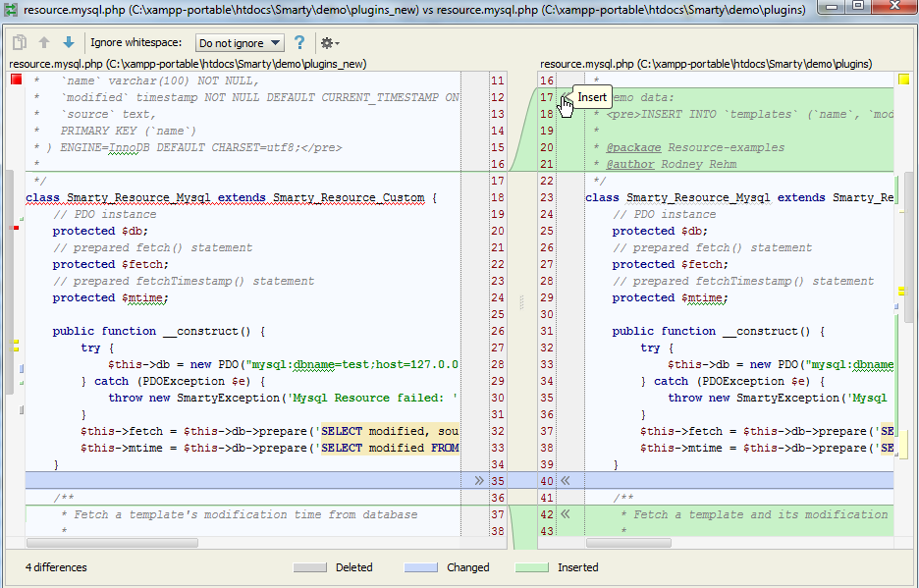The image size is (919, 588).
Task: Click the Changed legend blue swatch
Action: 421,567
